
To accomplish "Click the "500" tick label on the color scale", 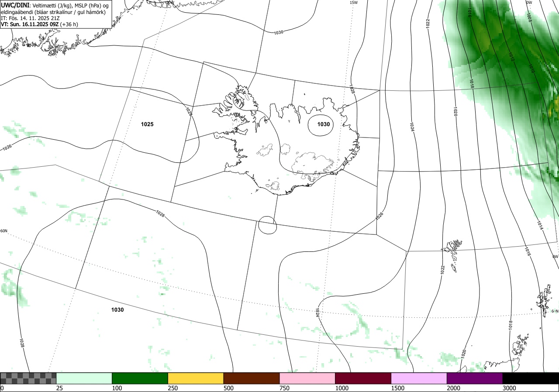I will [x=228, y=388].
